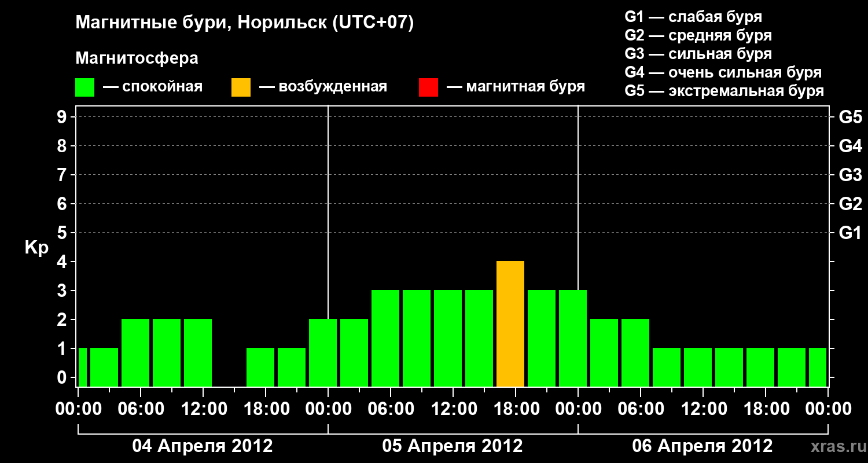Click the '12:00' tick label above 04 Апреля

(x=204, y=409)
